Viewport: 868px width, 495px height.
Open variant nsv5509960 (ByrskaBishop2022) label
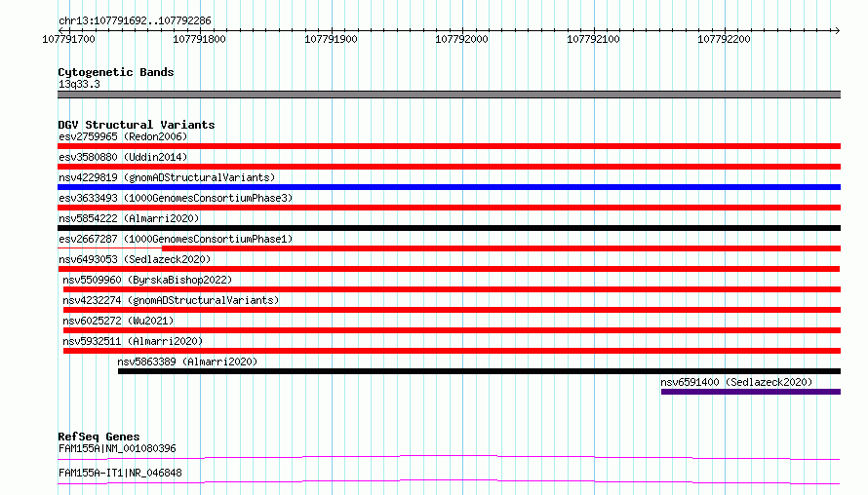pyautogui.click(x=147, y=280)
